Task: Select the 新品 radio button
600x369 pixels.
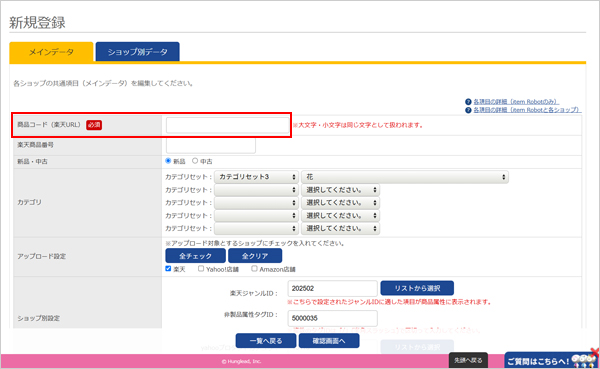Action: pyautogui.click(x=168, y=161)
